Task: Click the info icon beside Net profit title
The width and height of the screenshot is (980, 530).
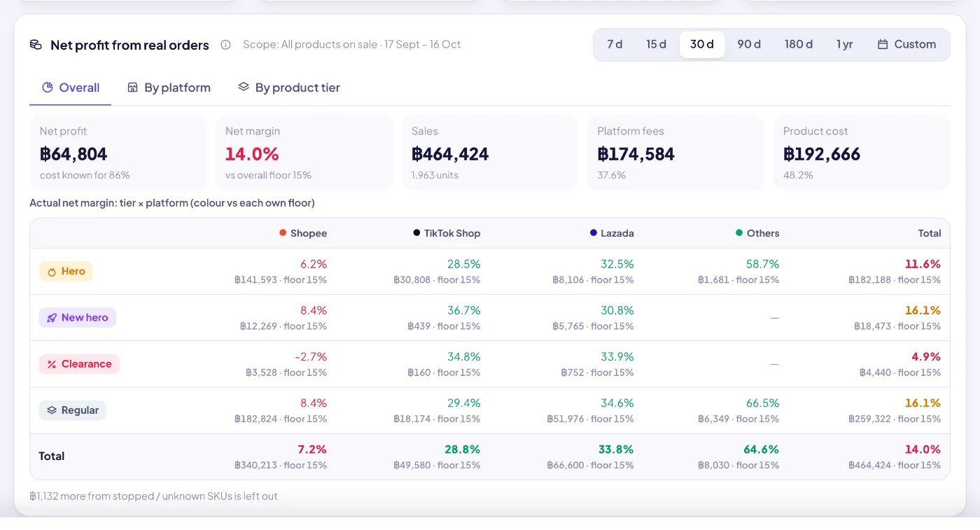Action: (225, 45)
